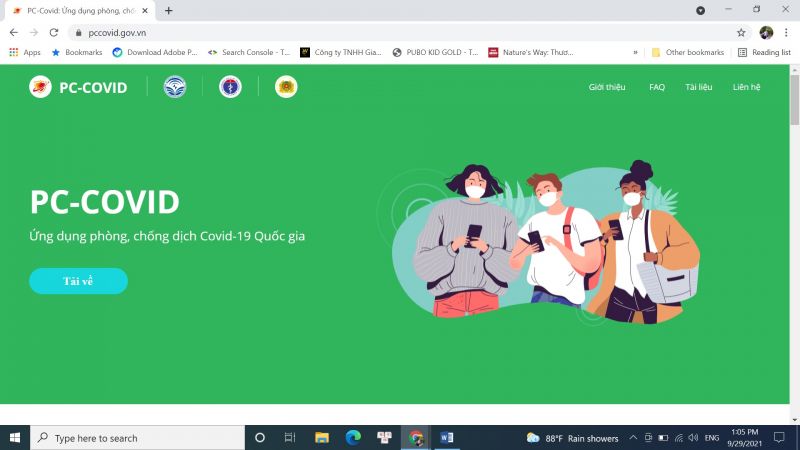Open a new tab with the plus button
Image resolution: width=800 pixels, height=450 pixels.
click(168, 10)
